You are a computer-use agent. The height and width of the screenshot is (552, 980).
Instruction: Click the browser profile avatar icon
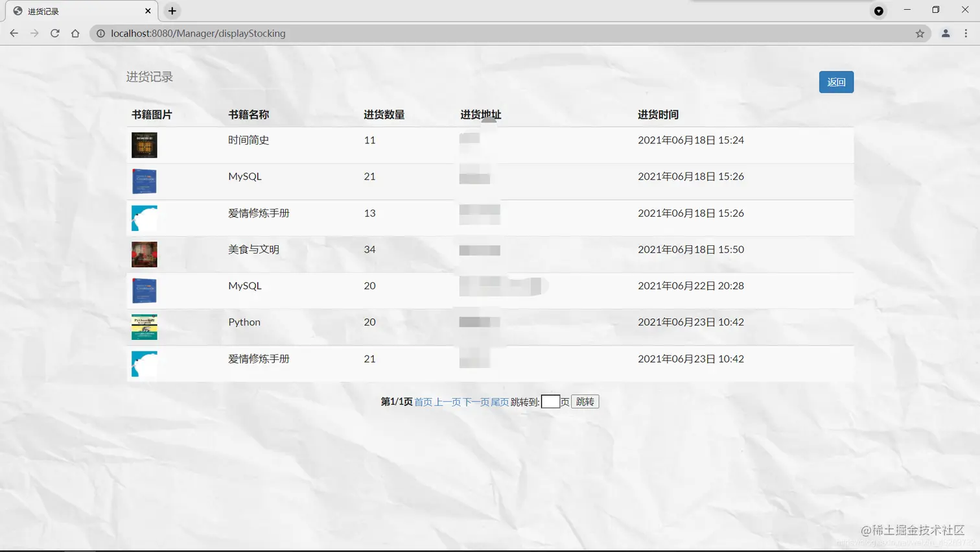point(945,33)
